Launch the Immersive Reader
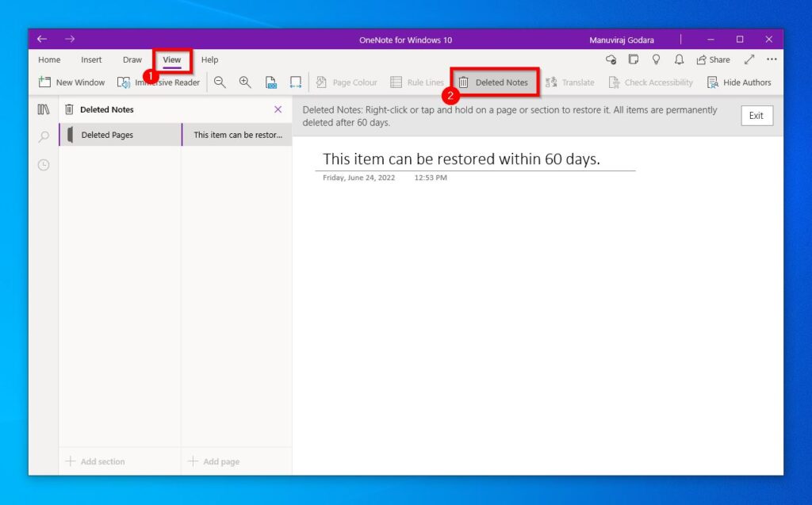 point(159,82)
